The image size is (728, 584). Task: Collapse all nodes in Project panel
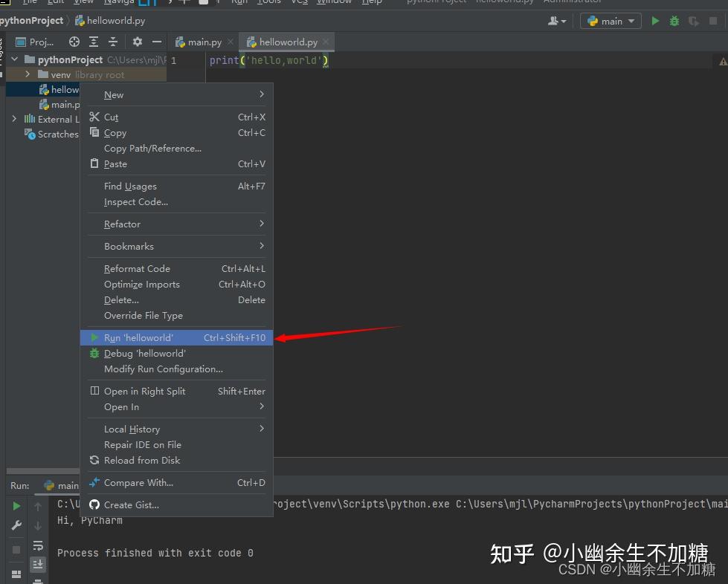point(113,42)
